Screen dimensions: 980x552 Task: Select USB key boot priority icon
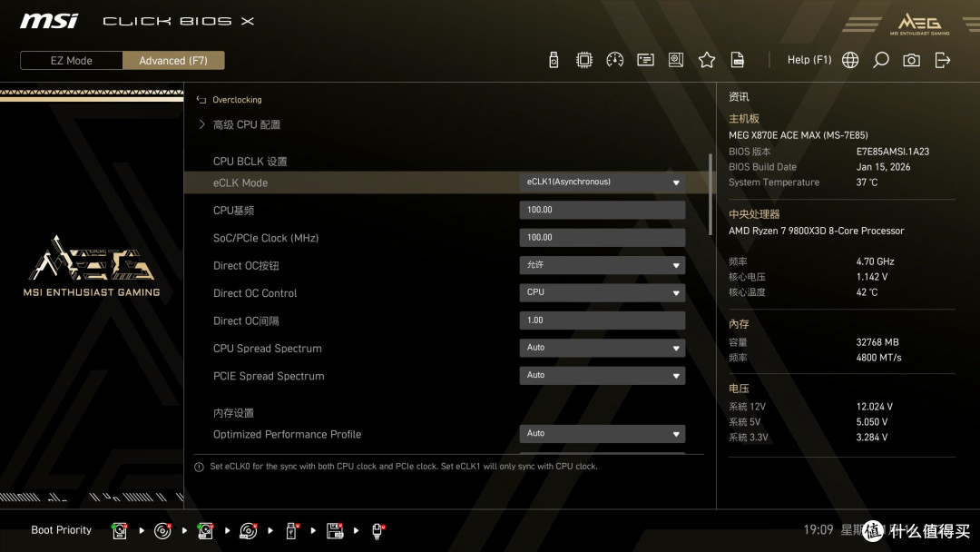(291, 531)
